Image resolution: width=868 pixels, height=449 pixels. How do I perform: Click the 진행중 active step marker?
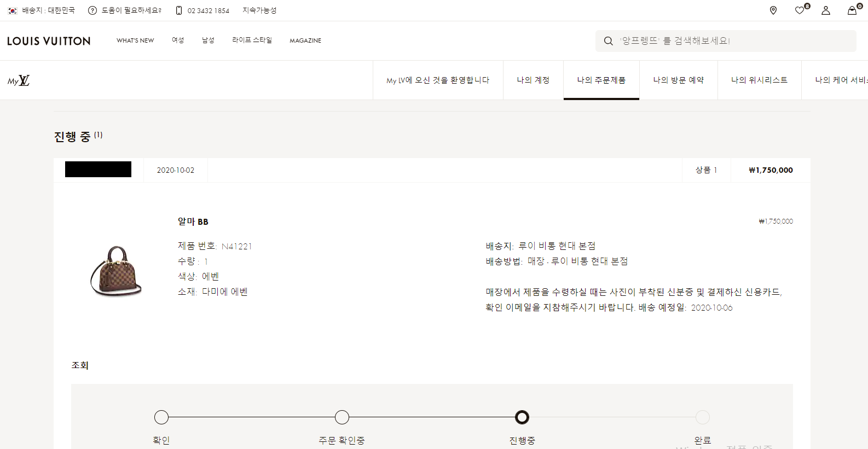pos(522,417)
